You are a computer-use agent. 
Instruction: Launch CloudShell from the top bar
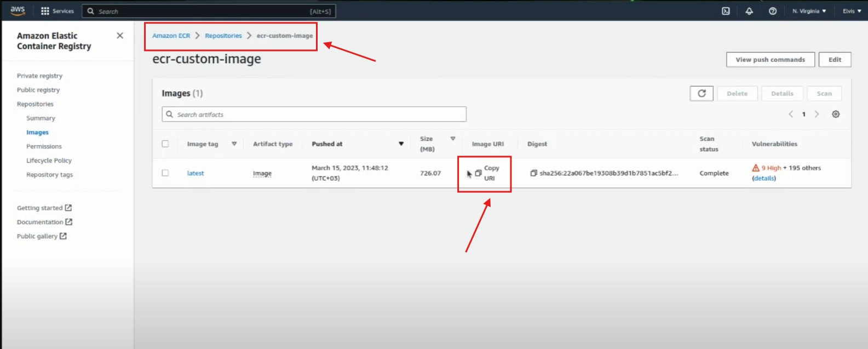click(x=726, y=11)
